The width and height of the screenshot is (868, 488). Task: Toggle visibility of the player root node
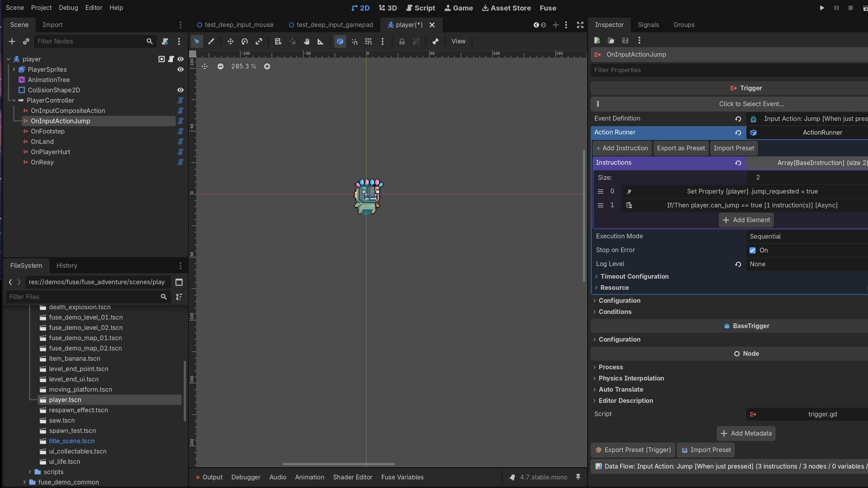click(180, 59)
